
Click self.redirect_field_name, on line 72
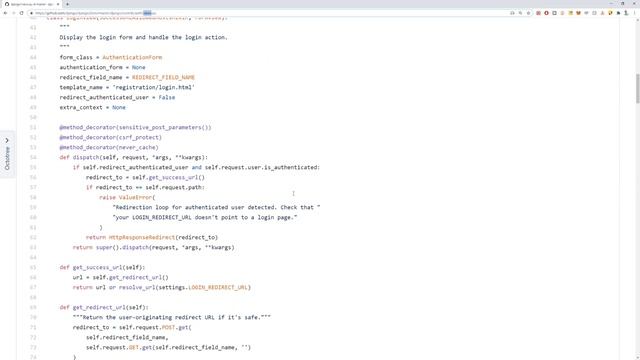127,337
